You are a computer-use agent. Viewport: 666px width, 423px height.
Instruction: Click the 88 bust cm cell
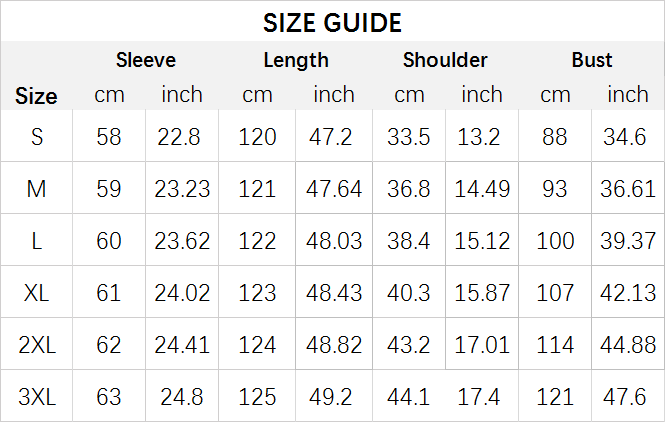pyautogui.click(x=555, y=137)
